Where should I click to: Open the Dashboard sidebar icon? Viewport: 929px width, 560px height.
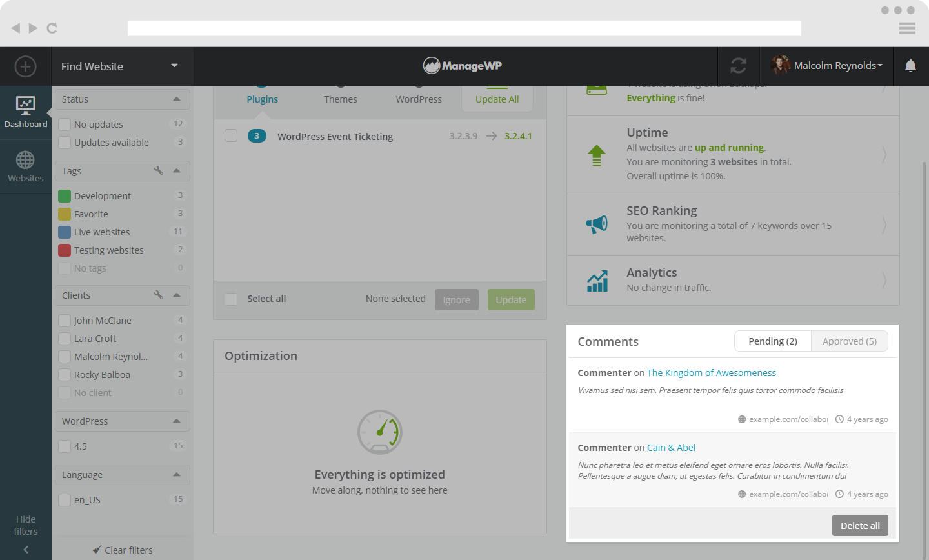(26, 105)
